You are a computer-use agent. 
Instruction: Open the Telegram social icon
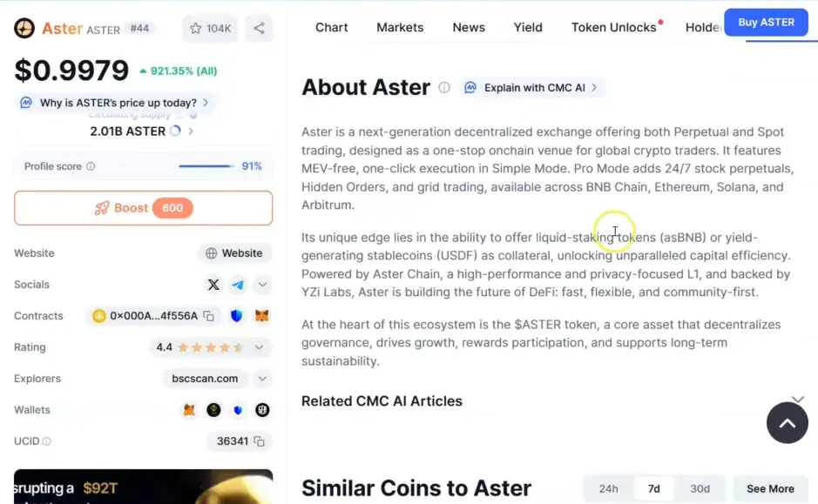238,285
